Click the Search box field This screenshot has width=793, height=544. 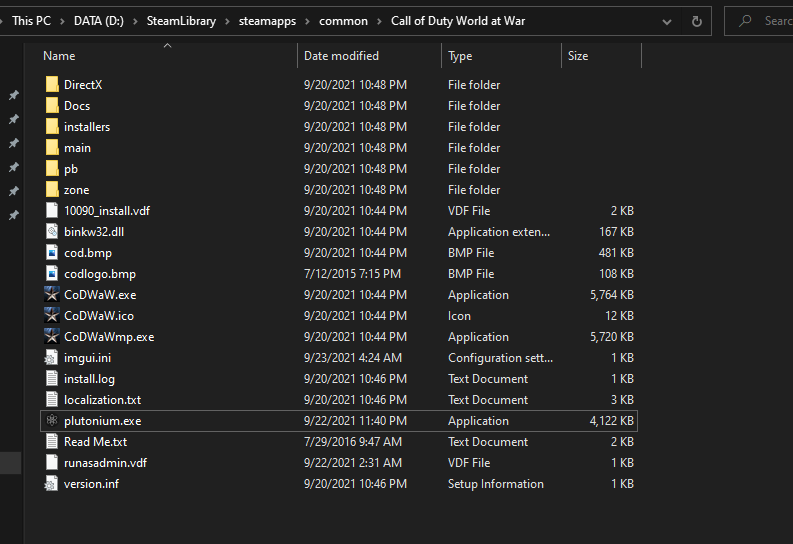[772, 21]
